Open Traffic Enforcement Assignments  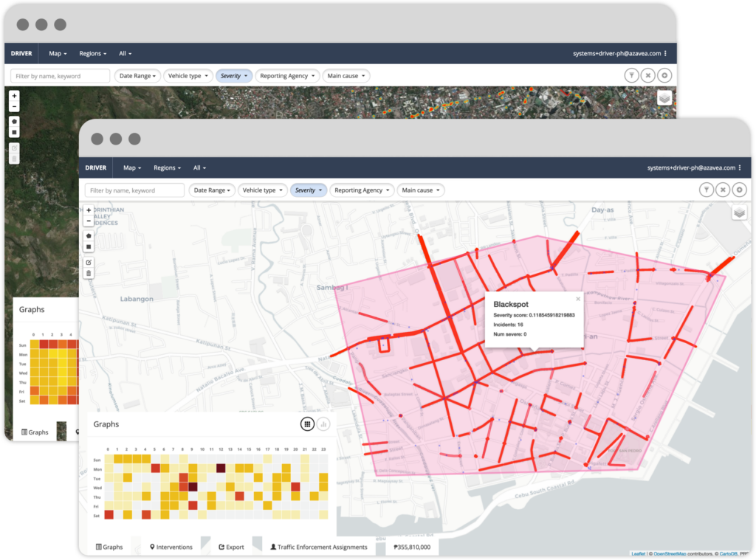[x=319, y=547]
